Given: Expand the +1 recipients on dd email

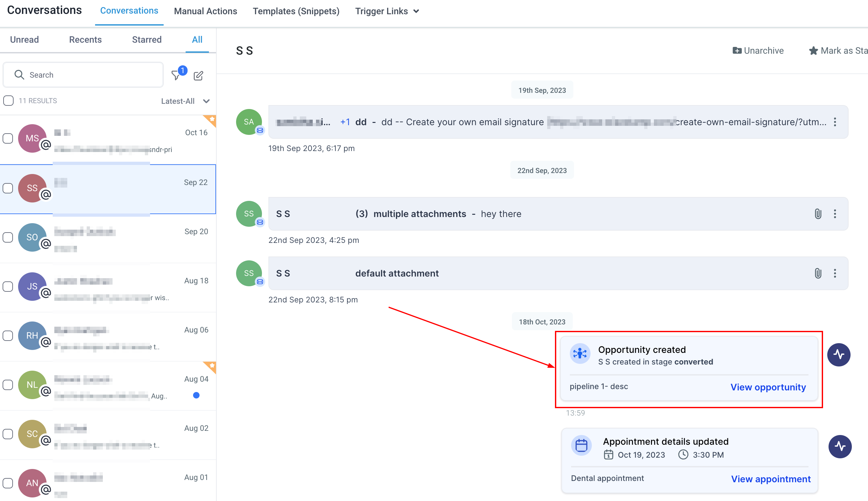Looking at the screenshot, I should click(x=345, y=122).
